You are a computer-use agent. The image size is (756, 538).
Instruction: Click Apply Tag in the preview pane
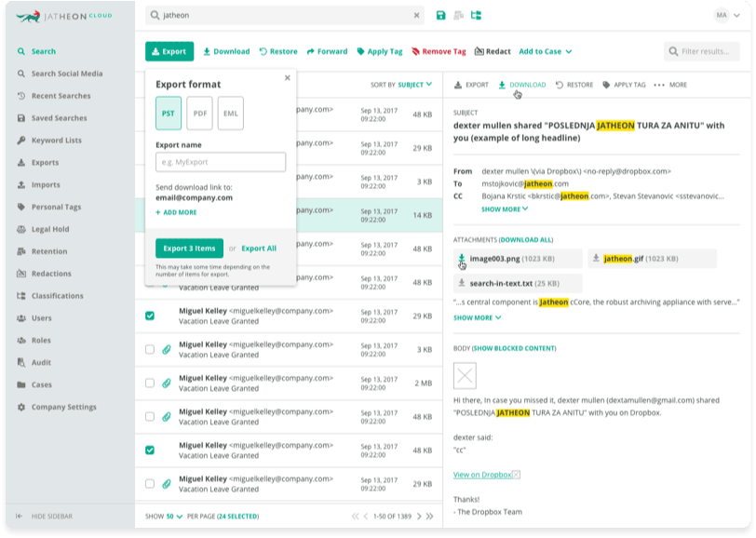click(x=624, y=85)
